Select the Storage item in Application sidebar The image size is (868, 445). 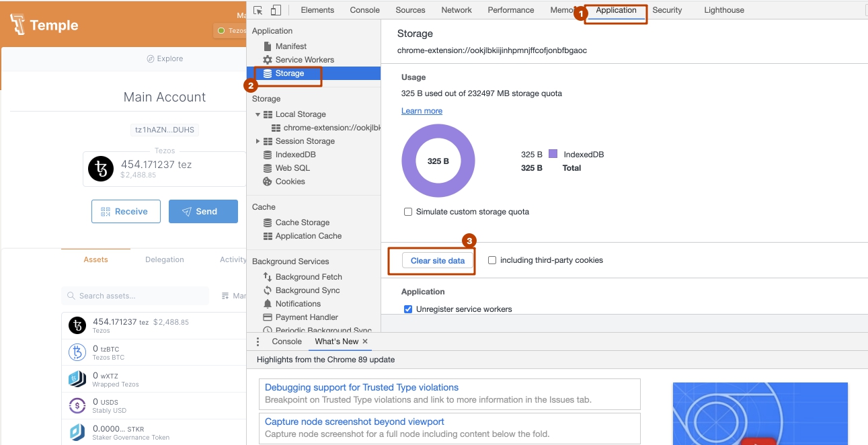313,73
